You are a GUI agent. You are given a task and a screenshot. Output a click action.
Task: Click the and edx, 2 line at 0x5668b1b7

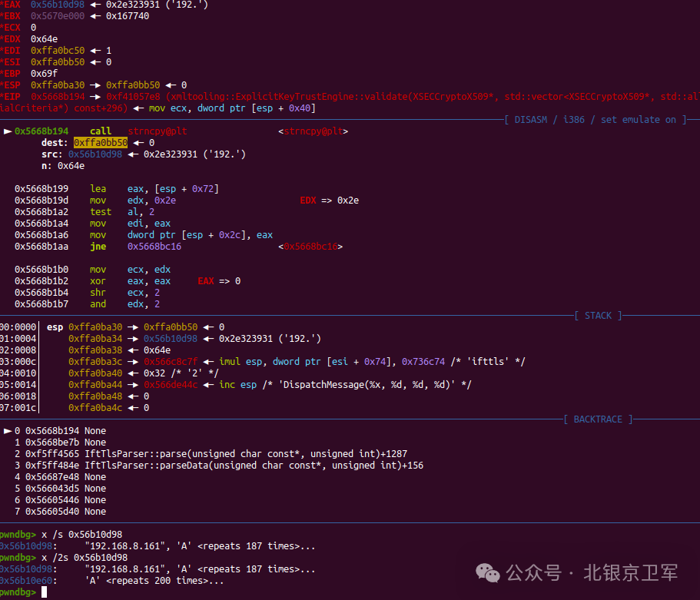(87, 304)
